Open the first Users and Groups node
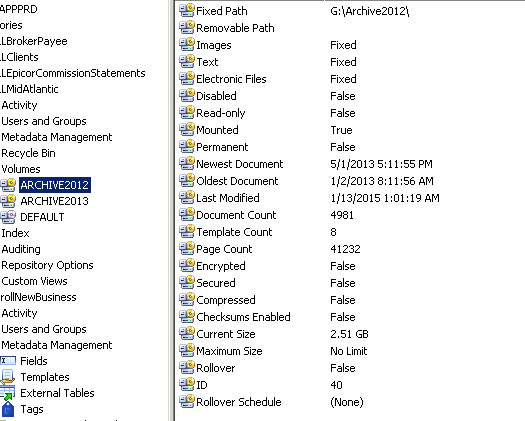Image resolution: width=525 pixels, height=421 pixels. pos(44,121)
